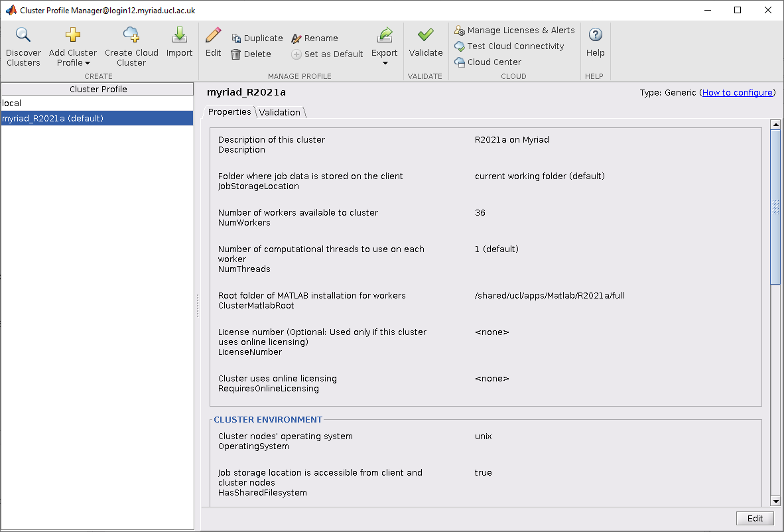This screenshot has width=784, height=532.
Task: Open Cloud Center
Action: pos(488,62)
